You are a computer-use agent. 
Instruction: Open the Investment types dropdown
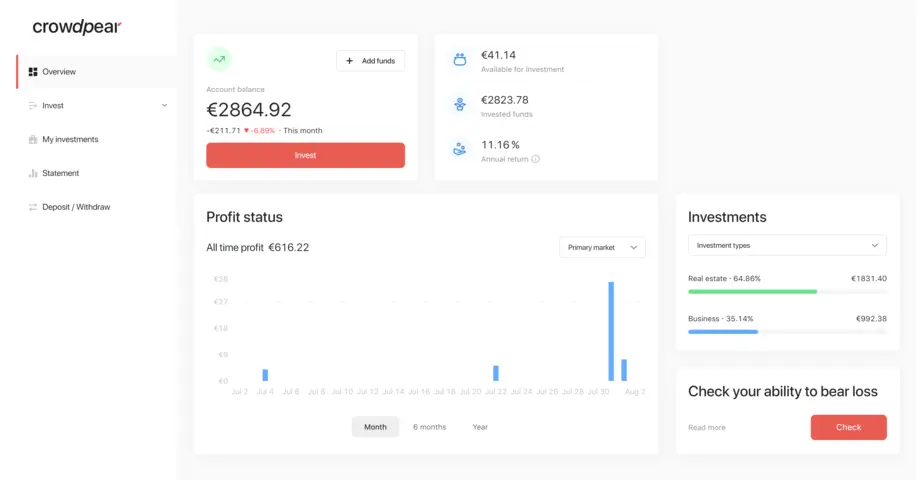pyautogui.click(x=787, y=245)
